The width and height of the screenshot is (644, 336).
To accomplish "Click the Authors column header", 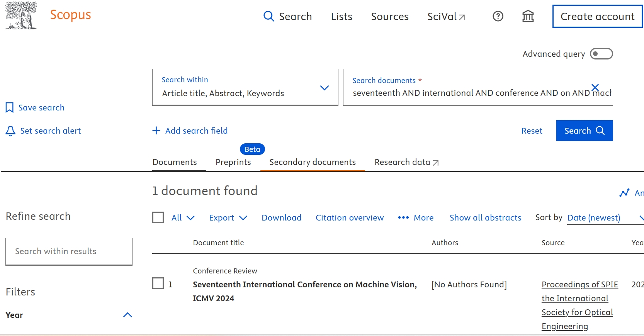I will [445, 243].
